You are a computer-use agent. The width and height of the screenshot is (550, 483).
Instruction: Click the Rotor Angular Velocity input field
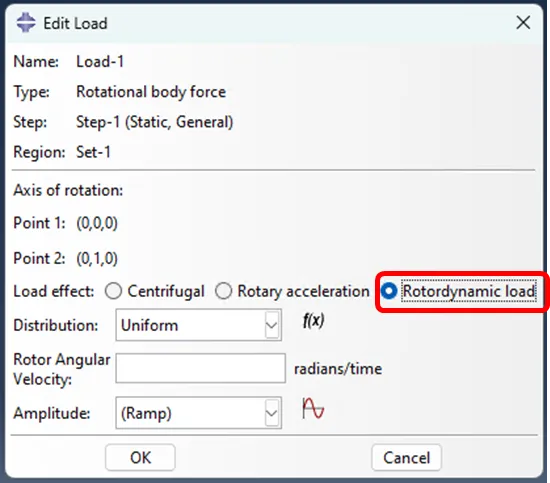click(201, 368)
